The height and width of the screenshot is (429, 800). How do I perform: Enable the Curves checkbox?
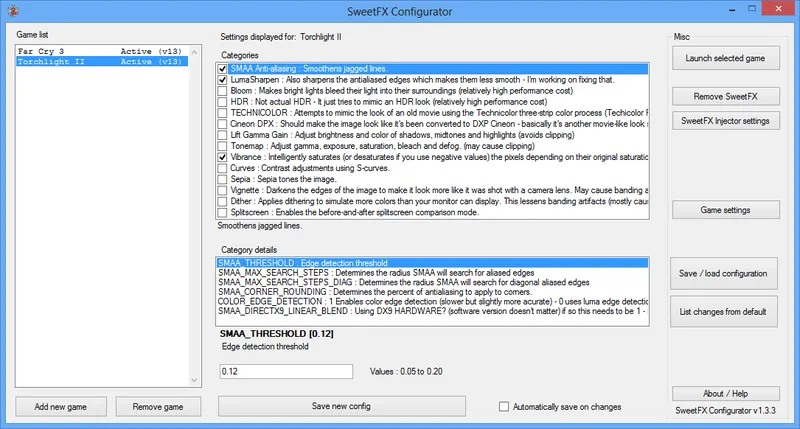coord(222,168)
